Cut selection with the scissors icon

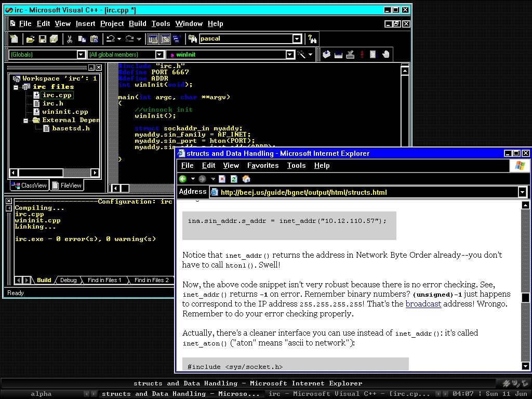(x=70, y=39)
